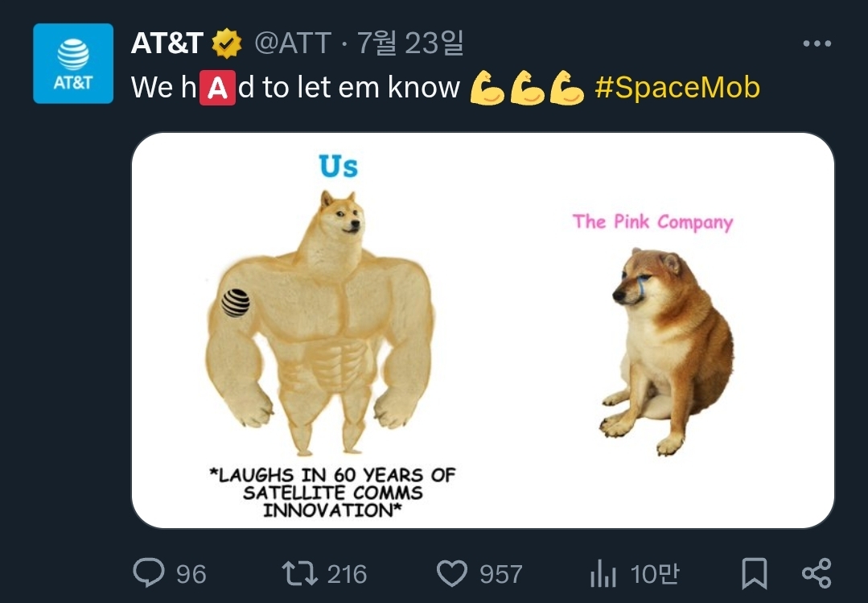The image size is (868, 603).
Task: Click the AT&T display name
Action: coord(167,43)
